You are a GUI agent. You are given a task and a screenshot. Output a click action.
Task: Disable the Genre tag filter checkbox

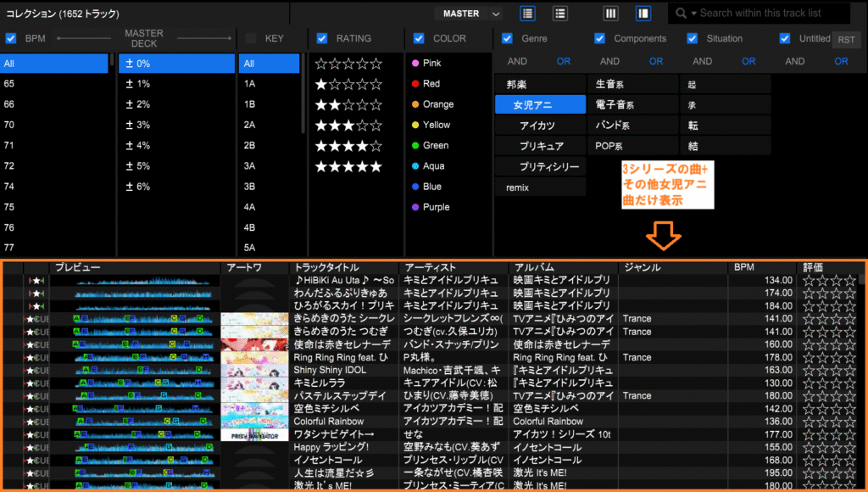[507, 38]
